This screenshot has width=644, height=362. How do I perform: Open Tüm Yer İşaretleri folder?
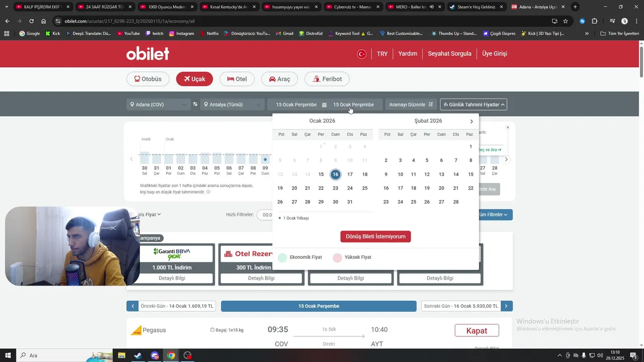[x=620, y=33]
